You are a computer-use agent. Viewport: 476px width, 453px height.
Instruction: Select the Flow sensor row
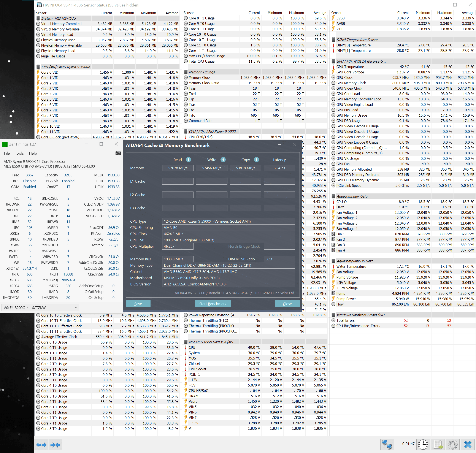tap(403, 304)
